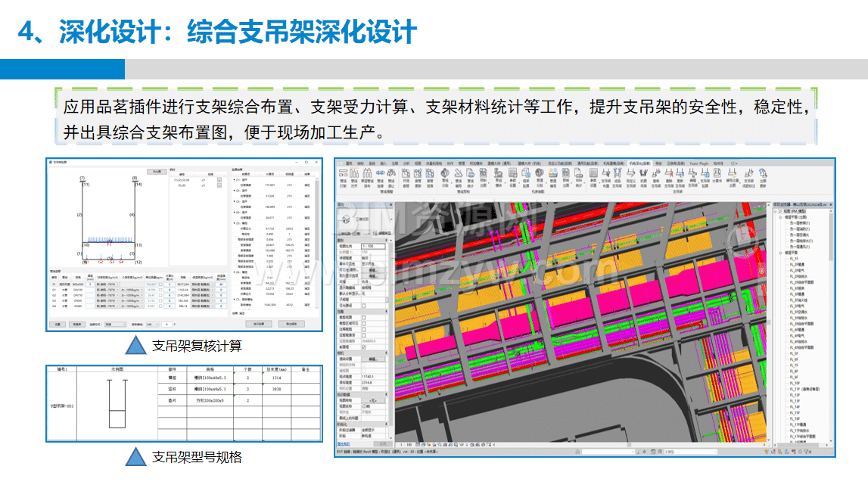Open the 机电深化(品茗) ribbon tab
The width and height of the screenshot is (868, 488).
tap(637, 162)
